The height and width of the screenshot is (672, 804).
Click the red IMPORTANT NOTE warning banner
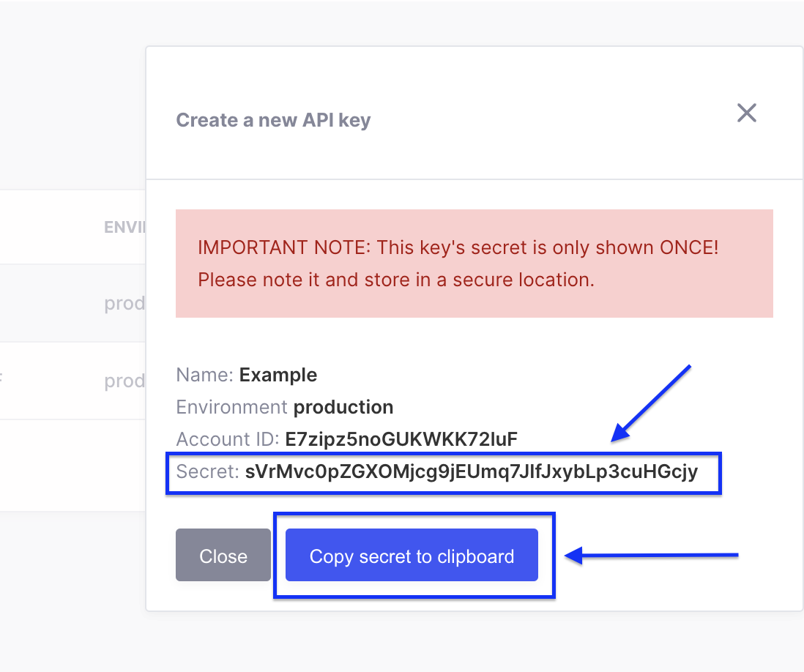[x=474, y=264]
